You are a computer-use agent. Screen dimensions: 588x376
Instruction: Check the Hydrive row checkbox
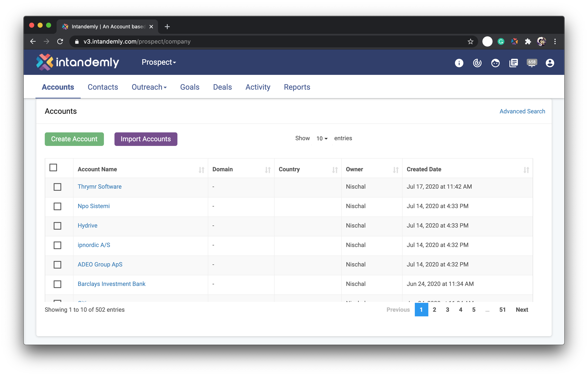[x=57, y=226]
